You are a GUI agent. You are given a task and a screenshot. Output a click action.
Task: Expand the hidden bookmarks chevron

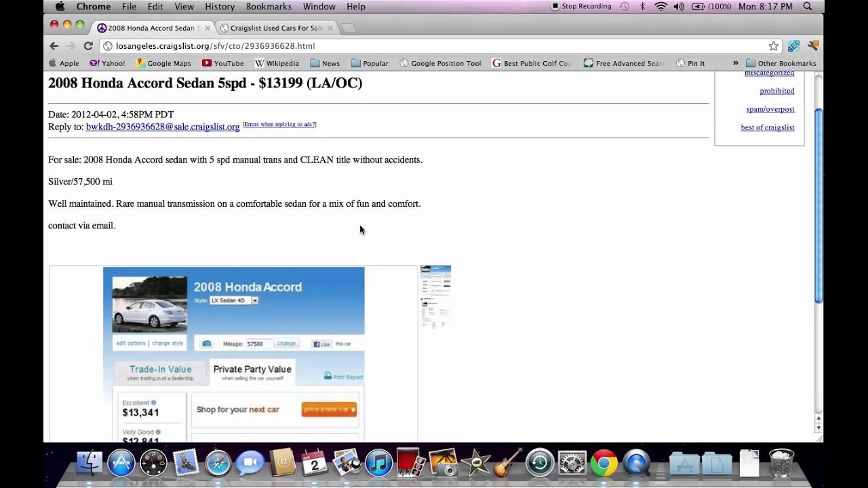(x=736, y=63)
